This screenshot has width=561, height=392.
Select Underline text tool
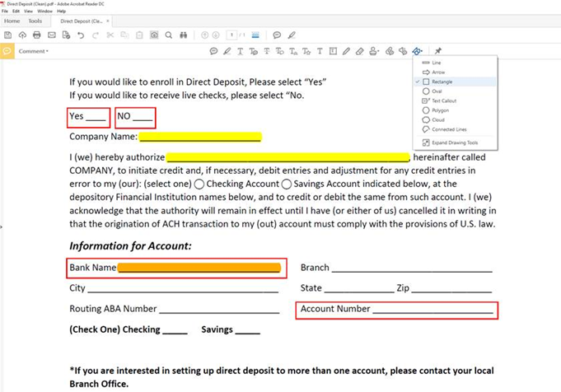click(240, 51)
